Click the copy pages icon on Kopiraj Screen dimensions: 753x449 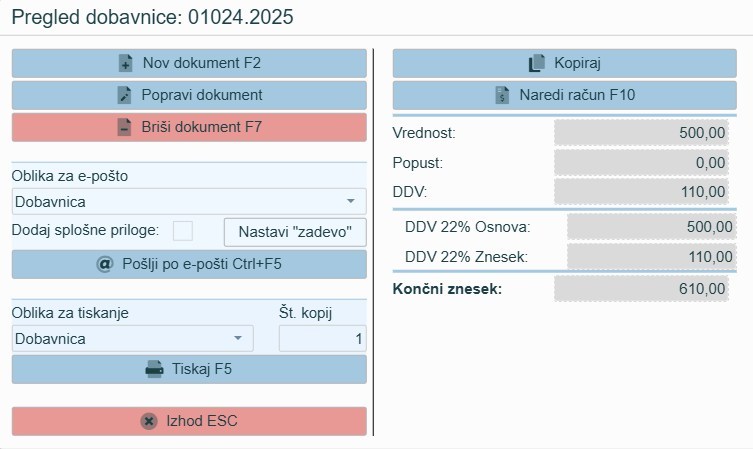[536, 64]
